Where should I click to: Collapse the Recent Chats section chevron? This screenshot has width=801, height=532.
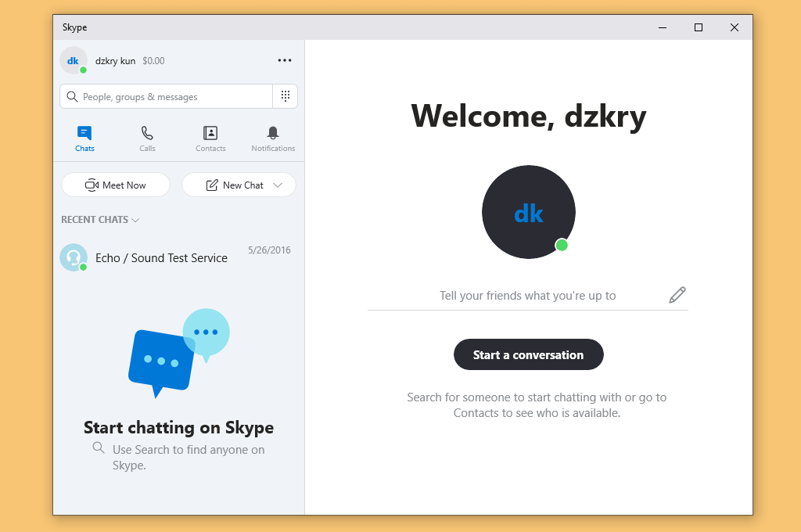tap(135, 221)
